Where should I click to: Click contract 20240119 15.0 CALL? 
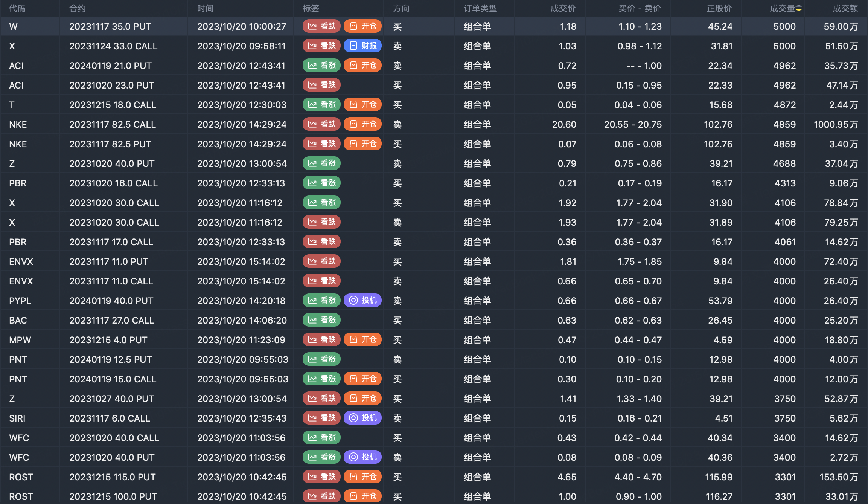(x=113, y=379)
